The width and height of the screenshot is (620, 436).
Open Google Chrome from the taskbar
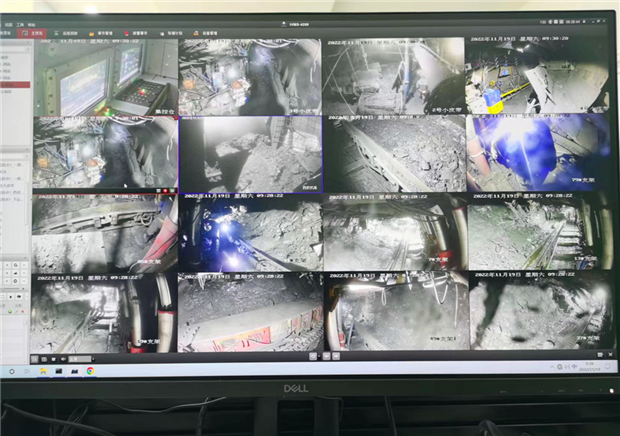click(x=91, y=371)
